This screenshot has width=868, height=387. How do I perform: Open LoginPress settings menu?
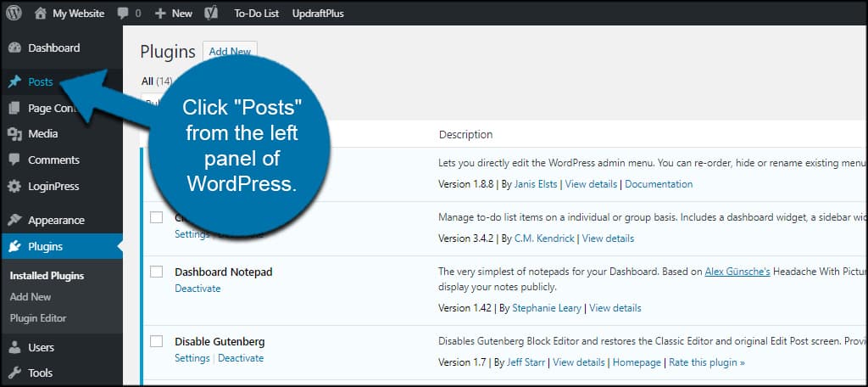(x=53, y=187)
